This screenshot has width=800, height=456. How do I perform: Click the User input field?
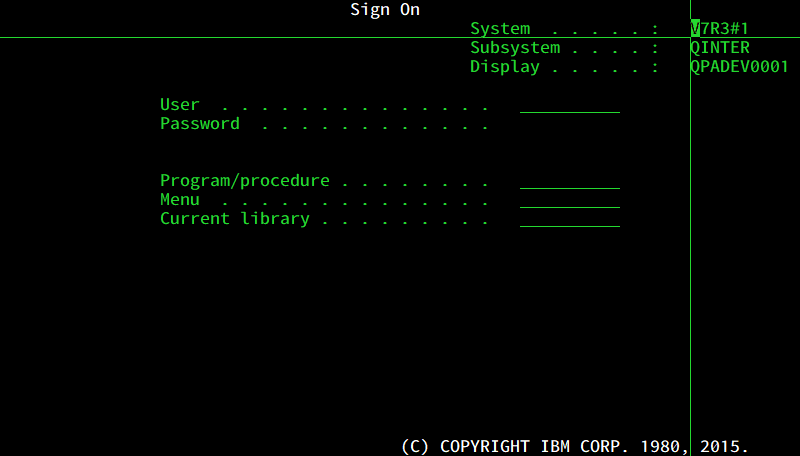click(x=570, y=105)
